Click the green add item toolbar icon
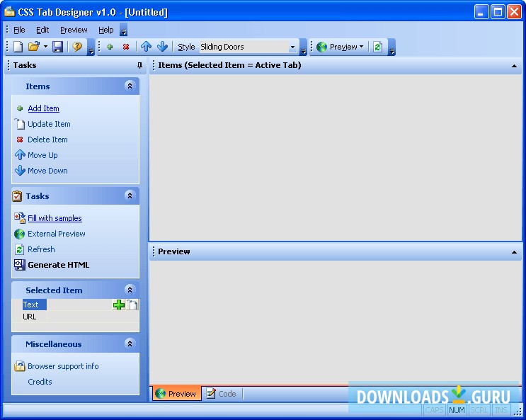This screenshot has width=526, height=420. (x=110, y=47)
